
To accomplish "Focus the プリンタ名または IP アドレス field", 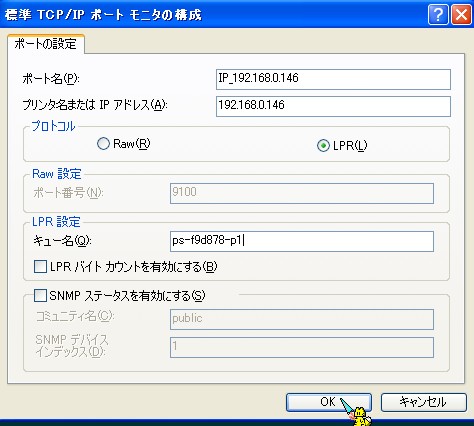I will point(333,106).
